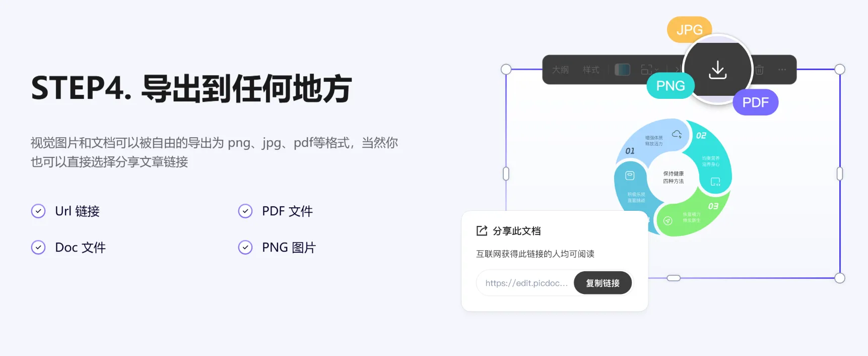
Task: Click the cloud lightning icon in diagram
Action: 677,134
